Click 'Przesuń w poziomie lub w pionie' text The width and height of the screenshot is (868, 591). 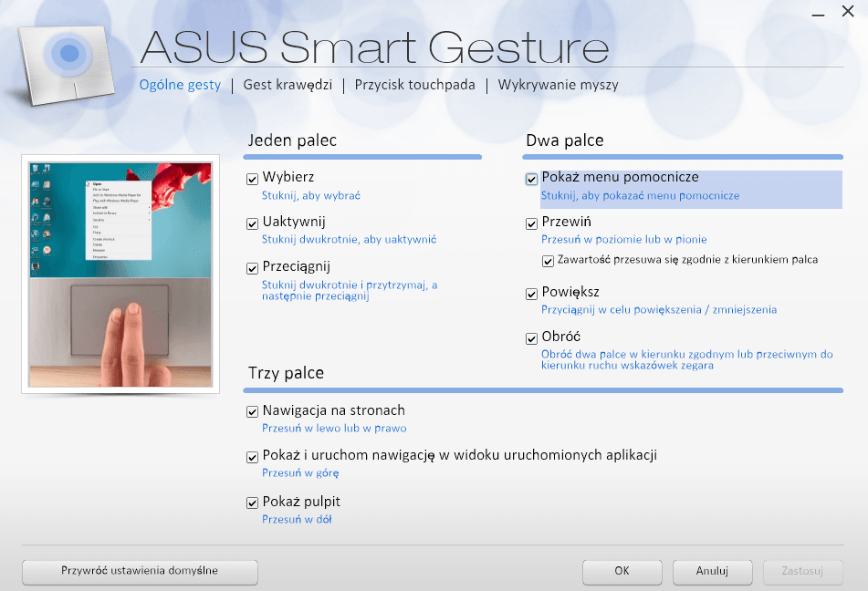pos(624,240)
